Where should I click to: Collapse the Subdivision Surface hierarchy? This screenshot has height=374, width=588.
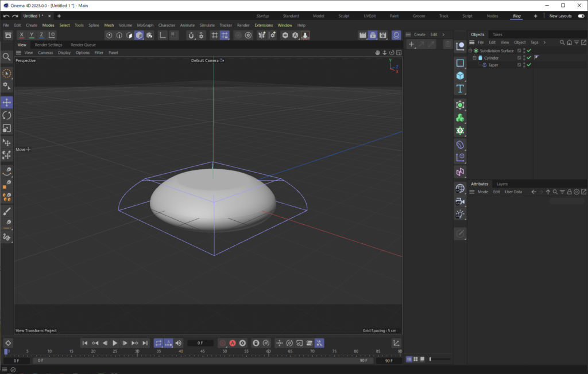[470, 50]
